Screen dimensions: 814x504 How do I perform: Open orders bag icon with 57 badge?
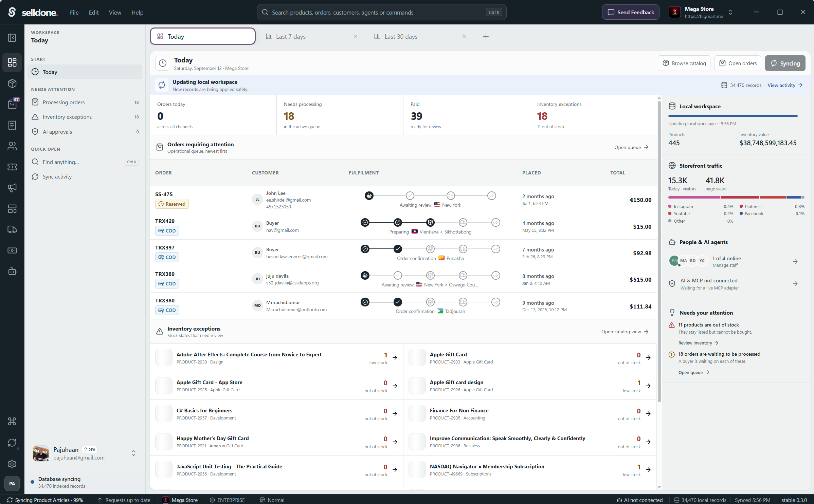[x=12, y=104]
